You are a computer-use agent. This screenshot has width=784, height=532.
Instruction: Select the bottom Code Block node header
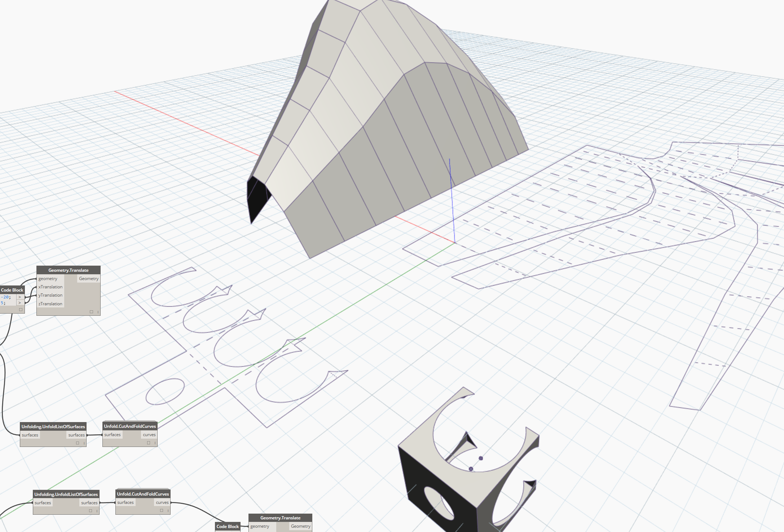pyautogui.click(x=228, y=527)
